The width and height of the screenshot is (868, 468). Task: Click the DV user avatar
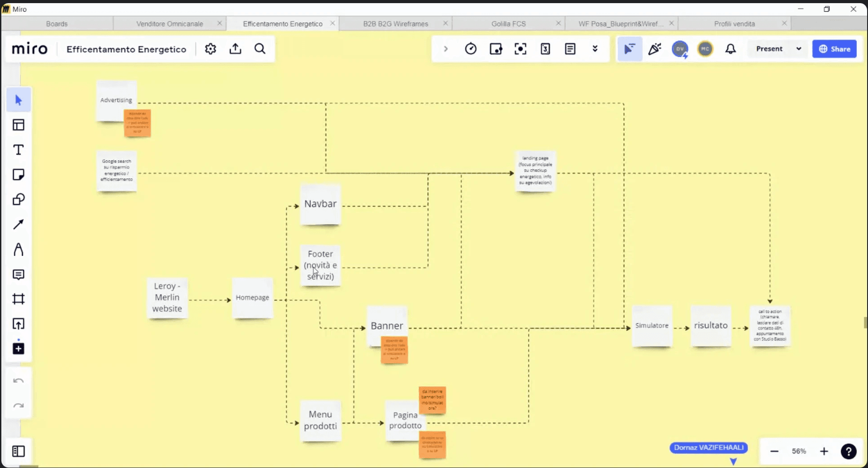pos(680,49)
